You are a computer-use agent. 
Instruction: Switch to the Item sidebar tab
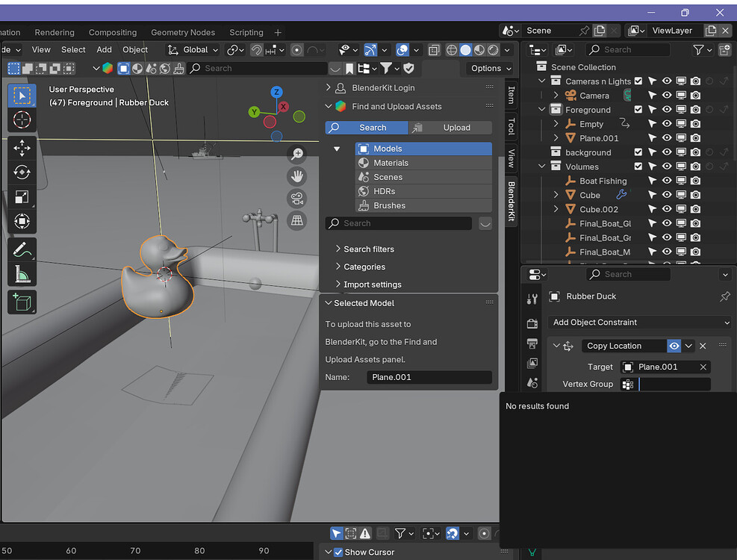511,95
